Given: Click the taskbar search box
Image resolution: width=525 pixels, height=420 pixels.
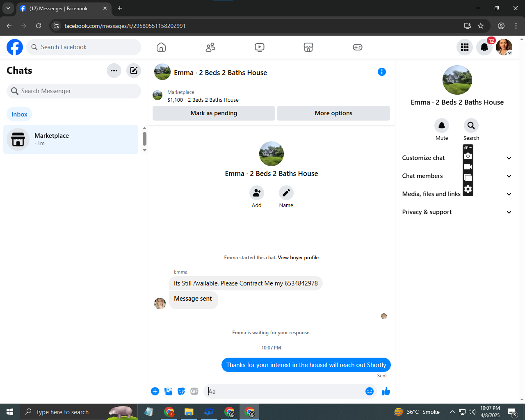Looking at the screenshot, I should pos(79,412).
